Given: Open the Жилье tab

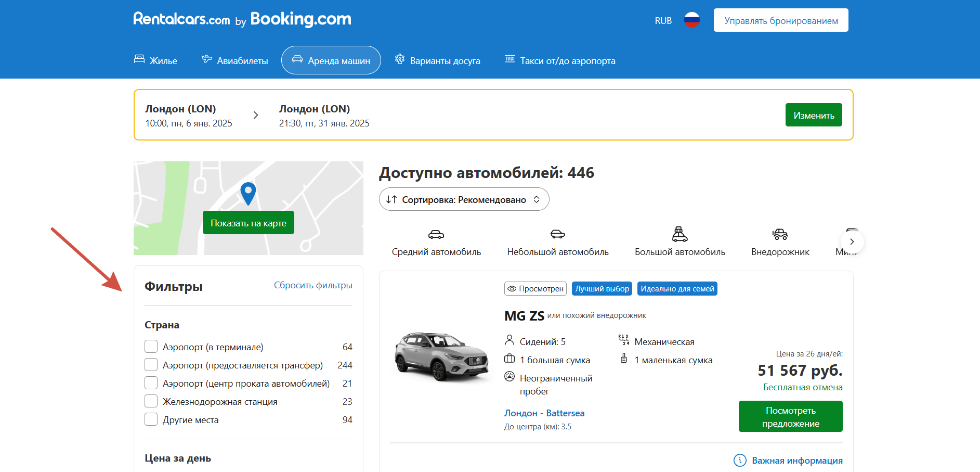Looking at the screenshot, I should [x=155, y=60].
